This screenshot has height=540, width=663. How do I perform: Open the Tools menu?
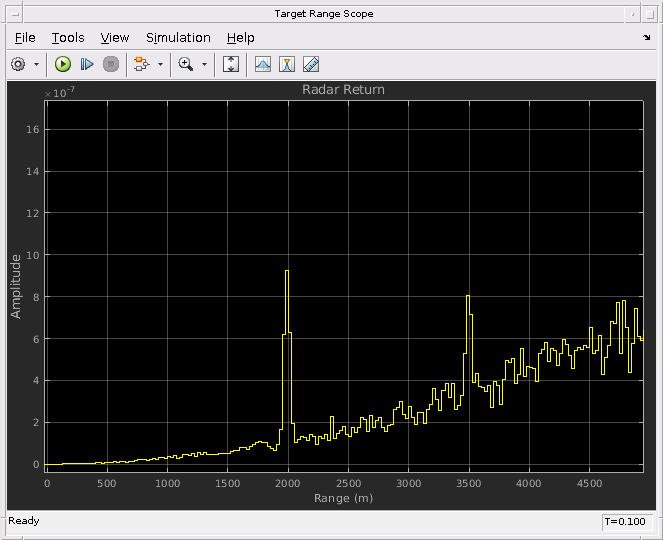tap(68, 38)
